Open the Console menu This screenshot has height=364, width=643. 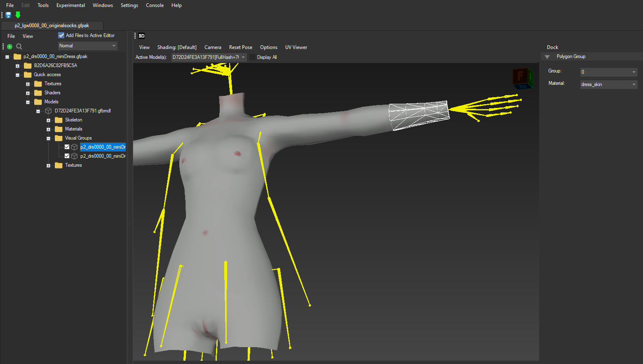pyautogui.click(x=155, y=5)
